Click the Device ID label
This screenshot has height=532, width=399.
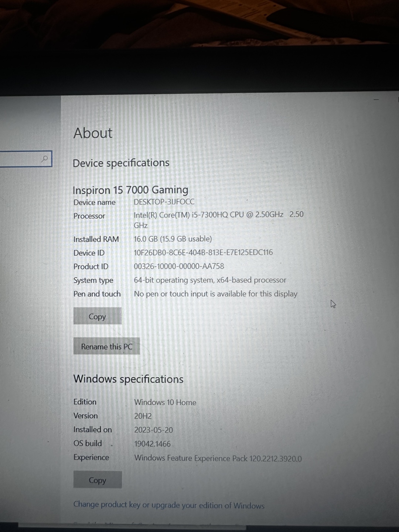pyautogui.click(x=89, y=253)
